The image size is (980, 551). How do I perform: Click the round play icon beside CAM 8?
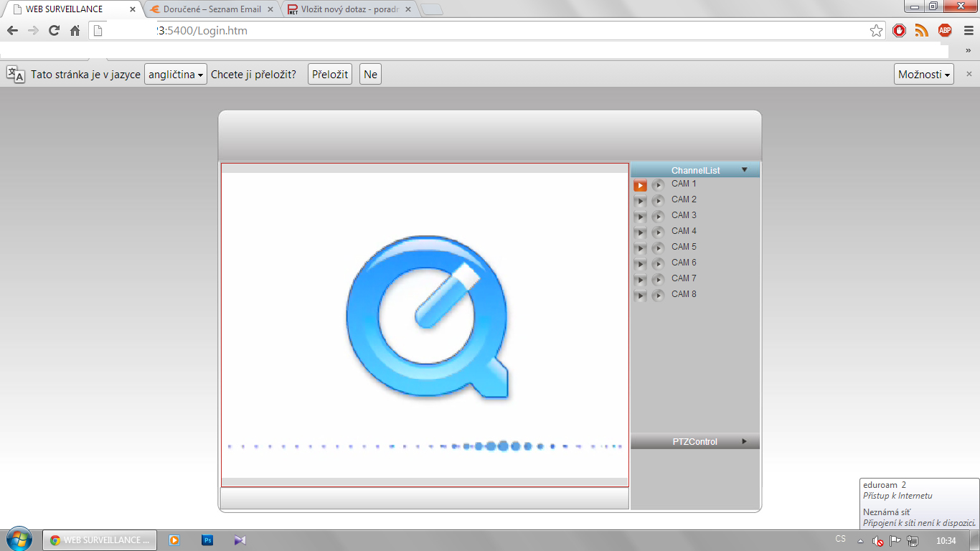[658, 296]
